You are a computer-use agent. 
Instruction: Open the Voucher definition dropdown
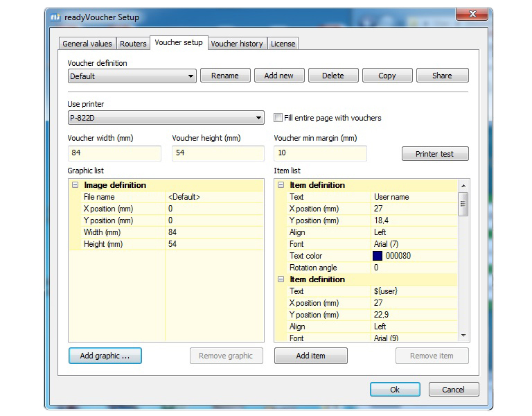[x=191, y=76]
